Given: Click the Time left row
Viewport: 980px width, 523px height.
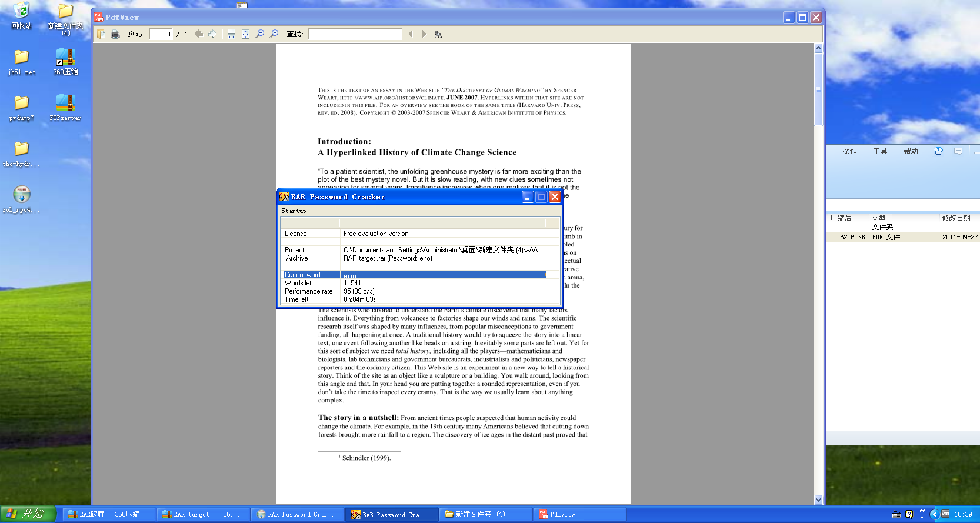Looking at the screenshot, I should coord(414,299).
